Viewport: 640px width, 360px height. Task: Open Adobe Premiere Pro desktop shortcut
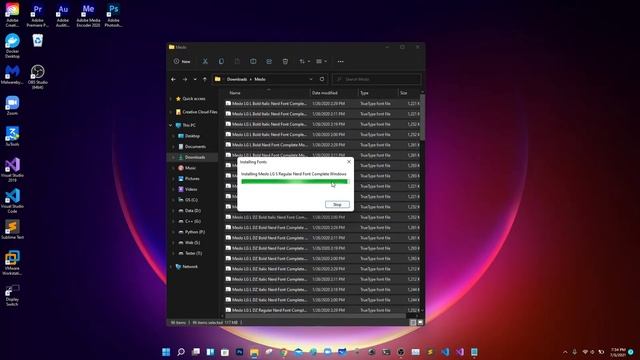click(38, 15)
